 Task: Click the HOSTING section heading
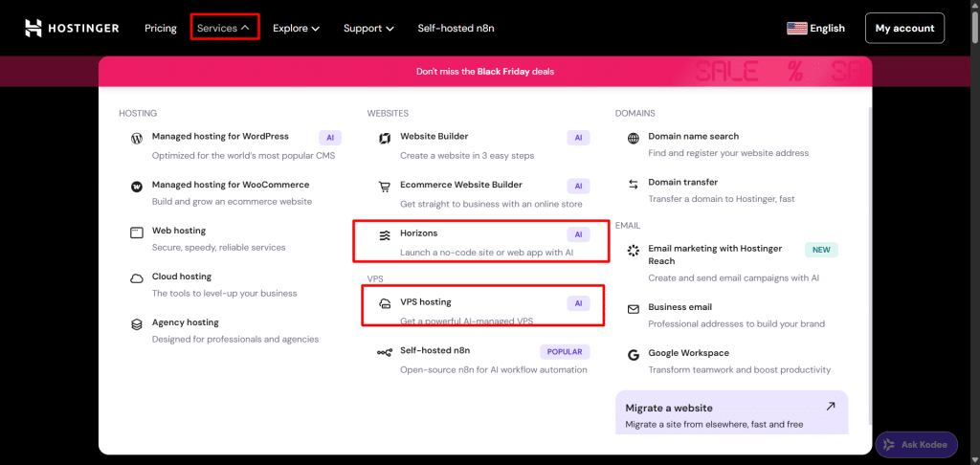tap(138, 113)
